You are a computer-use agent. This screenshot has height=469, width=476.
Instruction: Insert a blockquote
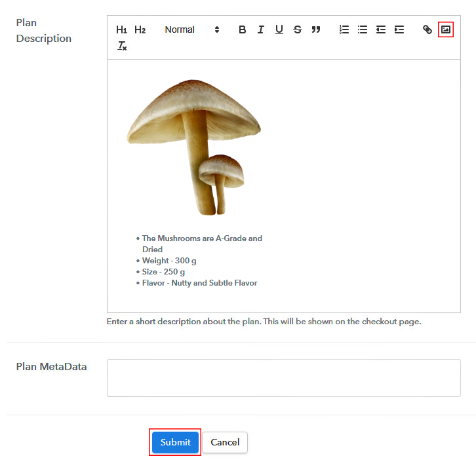pyautogui.click(x=316, y=29)
